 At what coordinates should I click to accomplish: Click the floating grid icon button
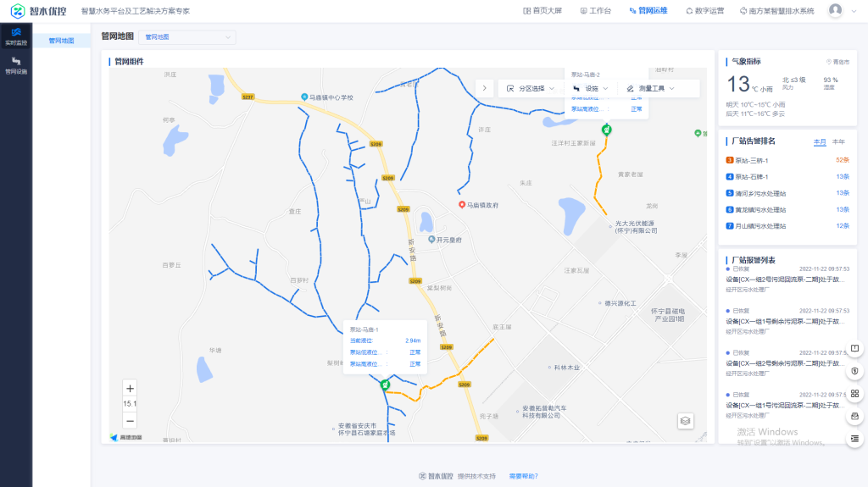(854, 394)
